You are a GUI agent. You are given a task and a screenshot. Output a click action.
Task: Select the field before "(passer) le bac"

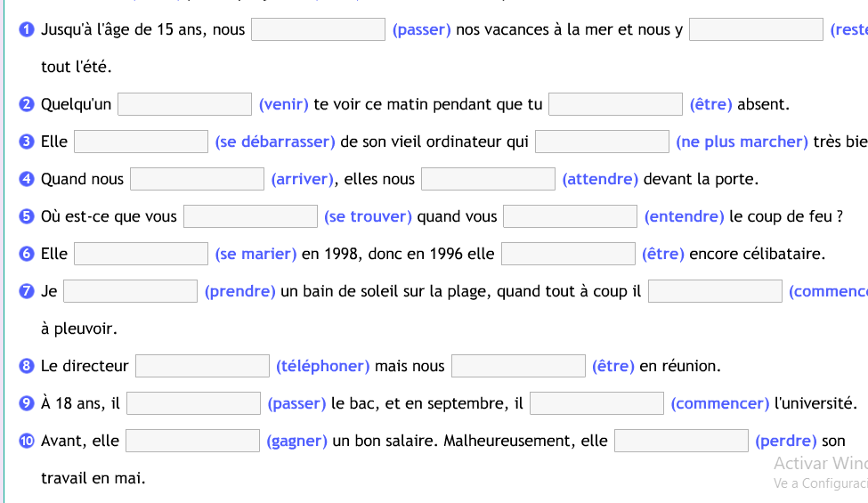coord(193,403)
